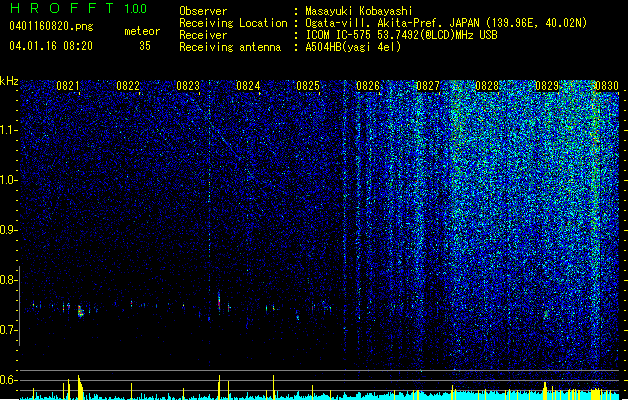Click antenna value A504HB(yagi 4el)
The width and height of the screenshot is (629, 400).
pos(353,47)
